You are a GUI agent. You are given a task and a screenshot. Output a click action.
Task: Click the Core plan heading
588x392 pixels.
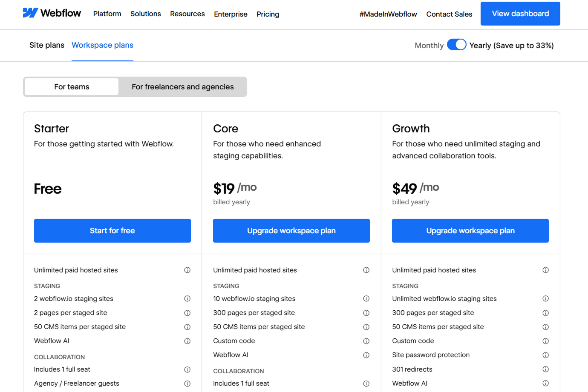tap(226, 129)
